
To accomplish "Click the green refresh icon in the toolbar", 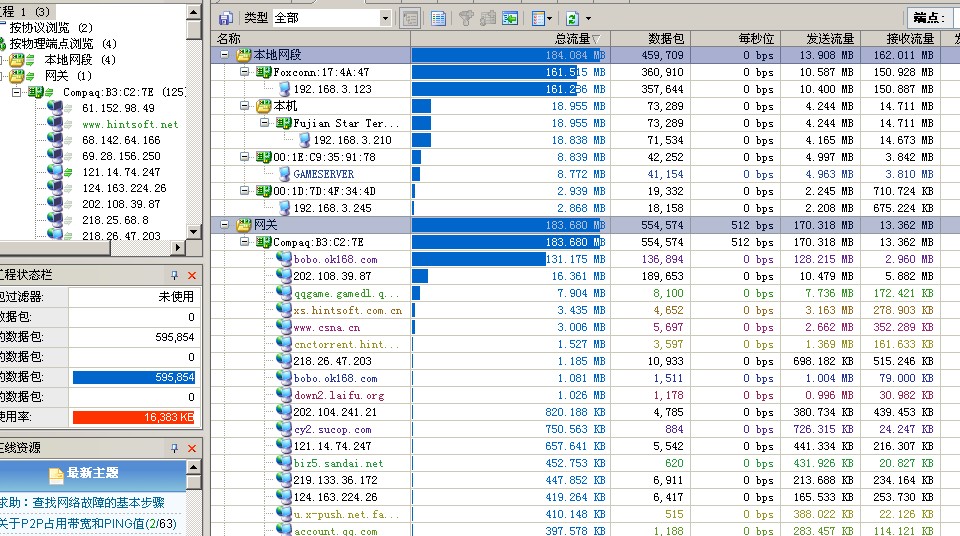I will click(571, 18).
